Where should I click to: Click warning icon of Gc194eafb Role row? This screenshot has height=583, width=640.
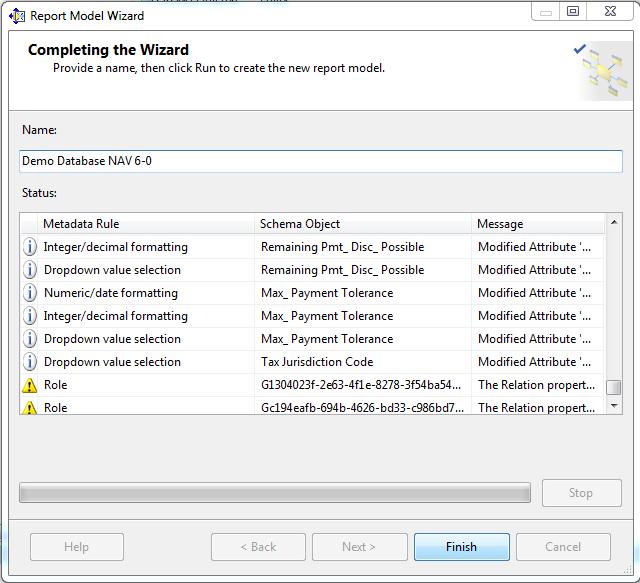pos(29,407)
